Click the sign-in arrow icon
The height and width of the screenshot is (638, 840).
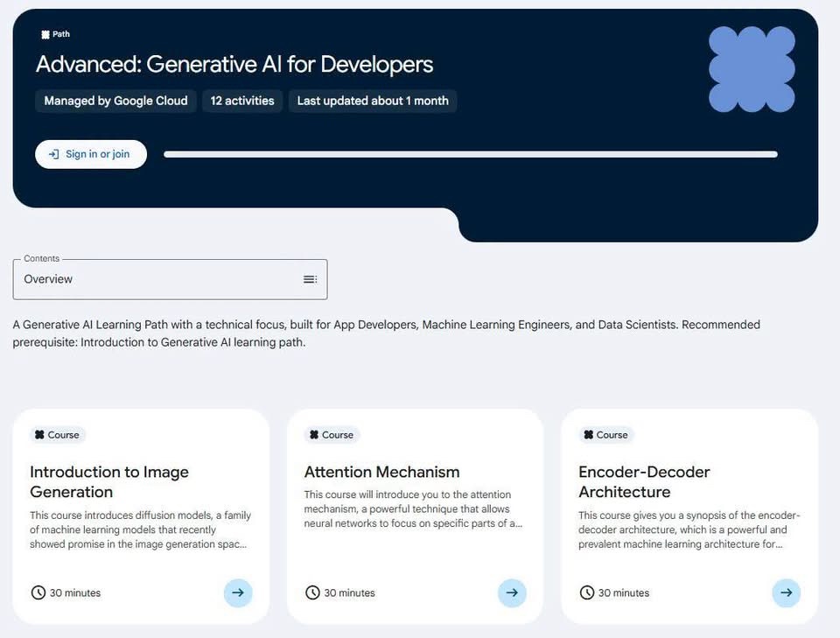coord(53,154)
